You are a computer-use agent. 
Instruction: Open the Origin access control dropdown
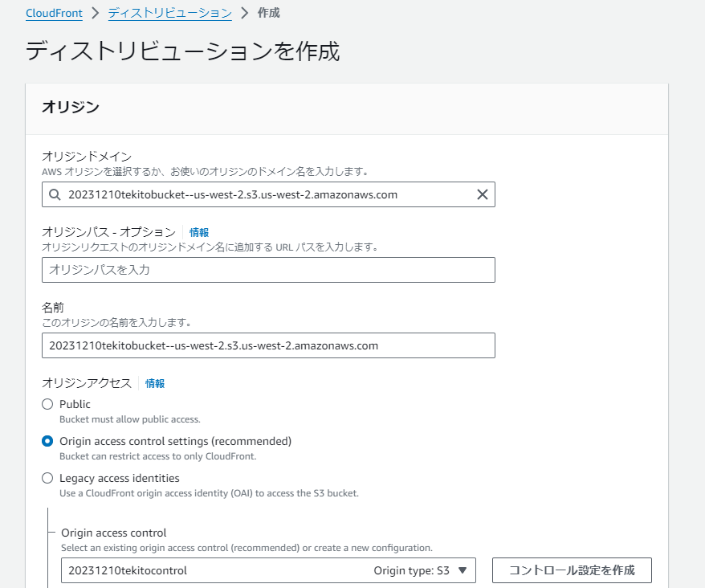coord(268,570)
